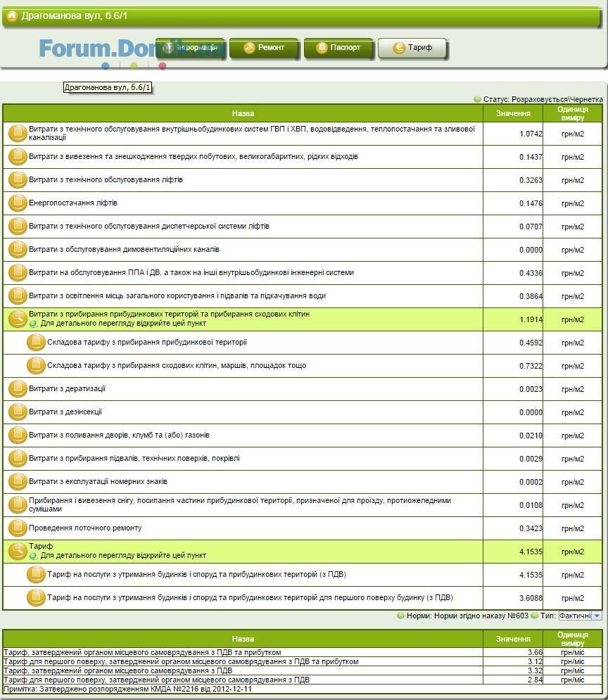
Task: Click the Примітка note about КМДА №2216
Action: click(127, 689)
